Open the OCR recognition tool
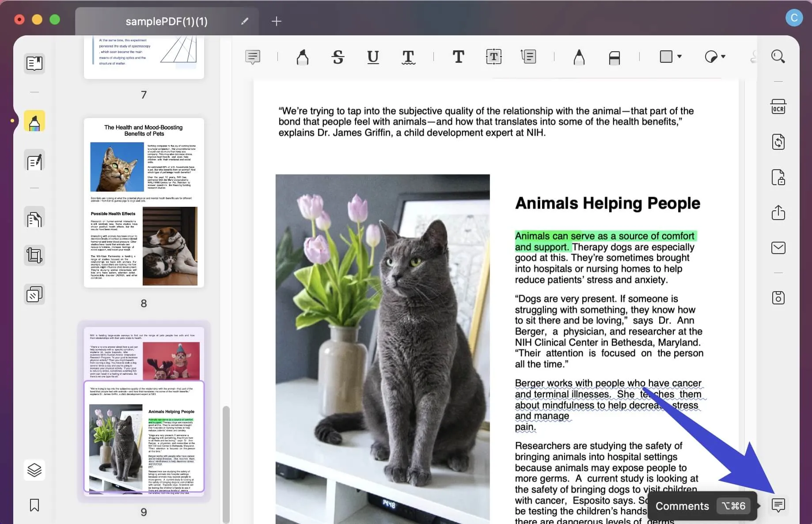 point(778,106)
